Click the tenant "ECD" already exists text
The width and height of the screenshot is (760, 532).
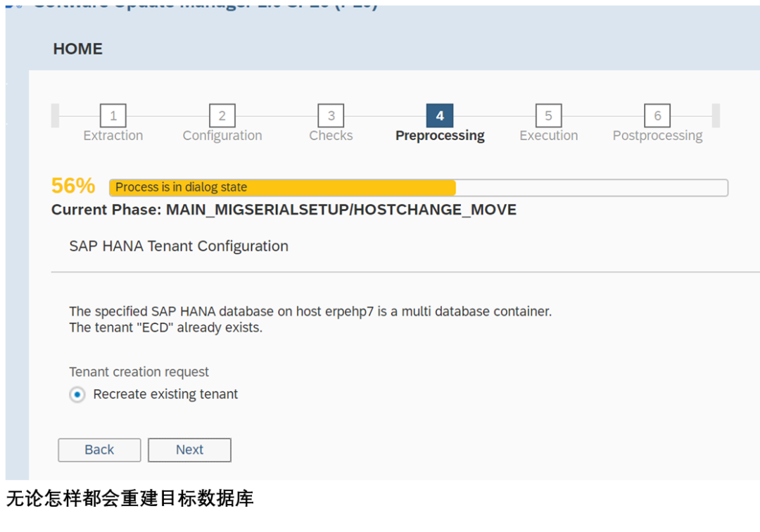[166, 327]
